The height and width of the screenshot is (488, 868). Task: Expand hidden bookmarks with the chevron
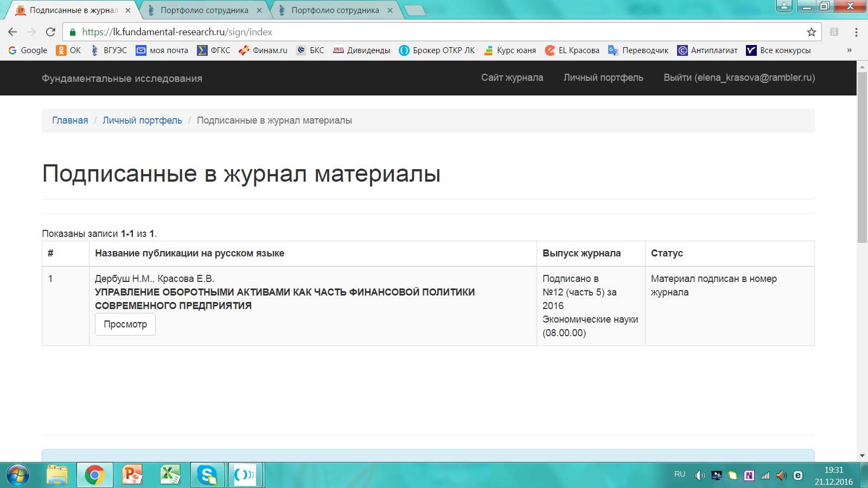[x=849, y=50]
